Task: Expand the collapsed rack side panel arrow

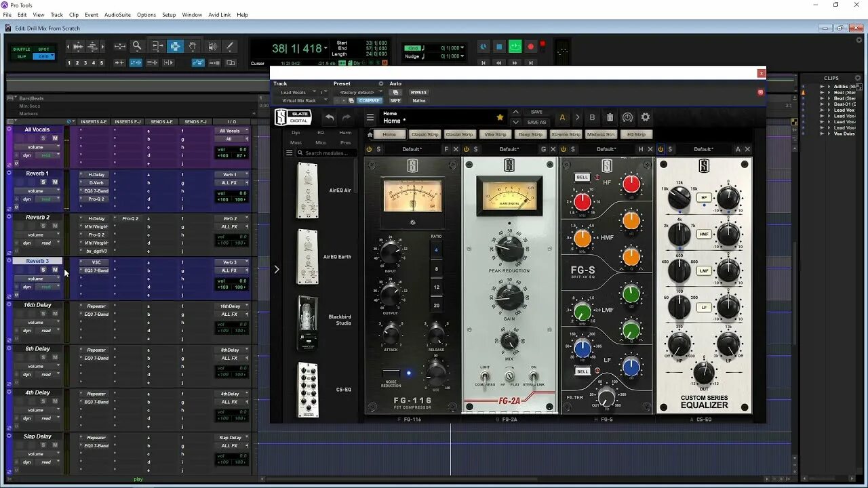Action: (276, 269)
